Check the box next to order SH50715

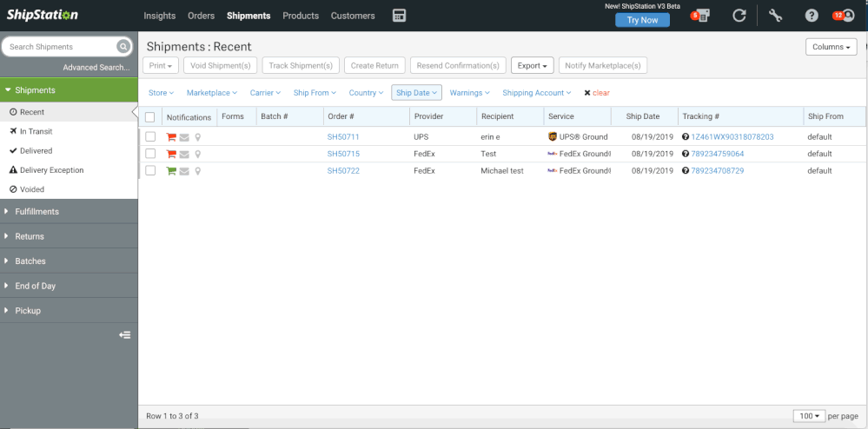(x=150, y=154)
